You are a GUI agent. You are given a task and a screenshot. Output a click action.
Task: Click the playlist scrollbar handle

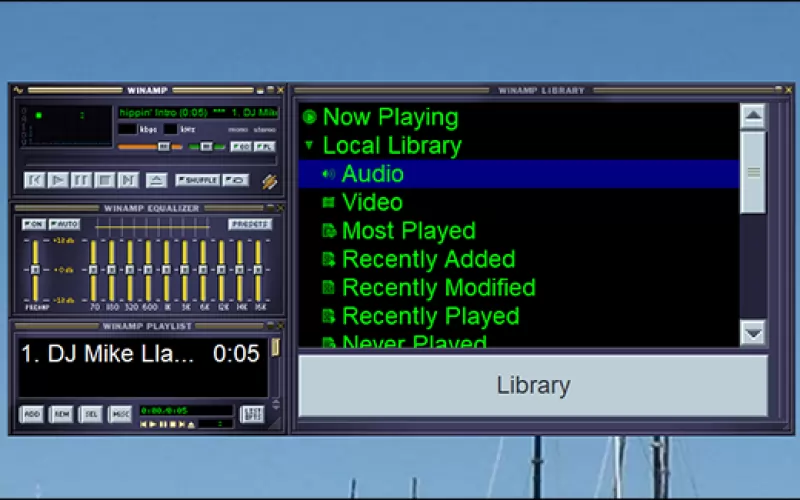276,347
